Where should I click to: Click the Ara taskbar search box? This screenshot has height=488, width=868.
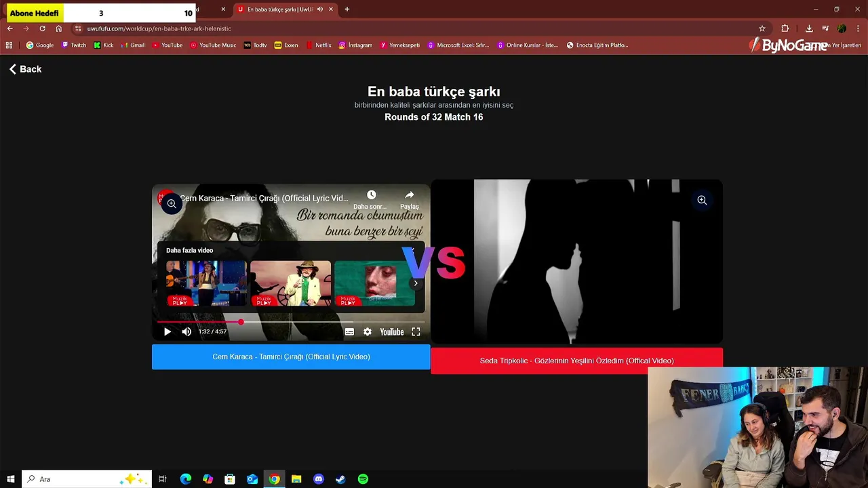[x=85, y=479]
